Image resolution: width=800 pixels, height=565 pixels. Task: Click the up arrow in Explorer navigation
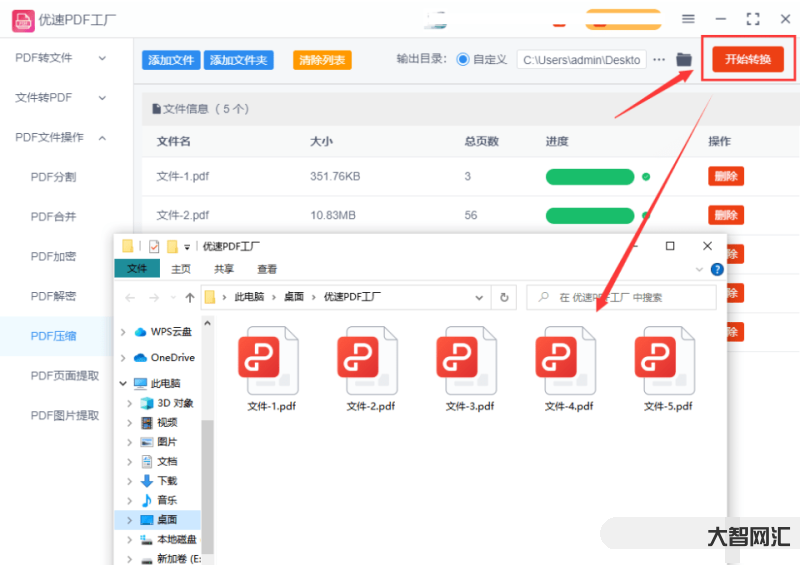190,297
